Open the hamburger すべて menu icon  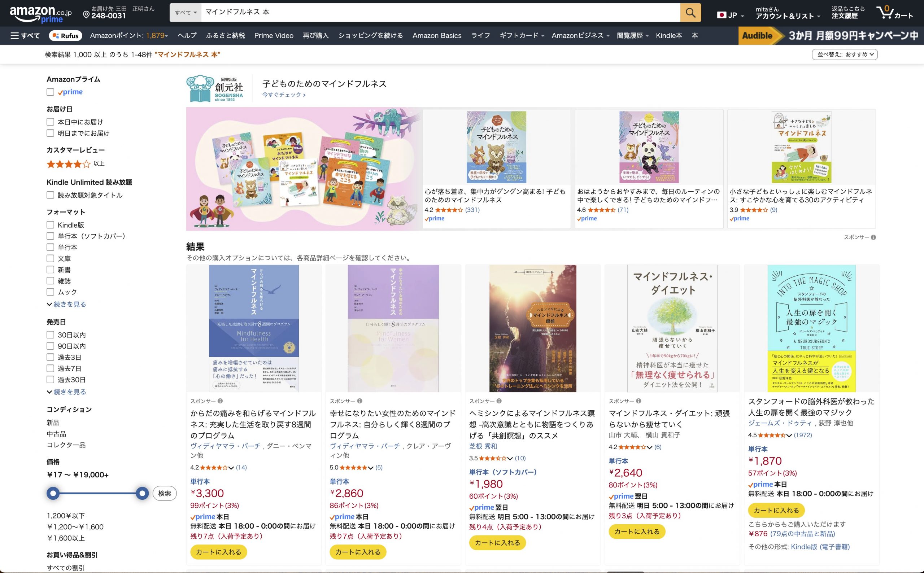point(14,36)
